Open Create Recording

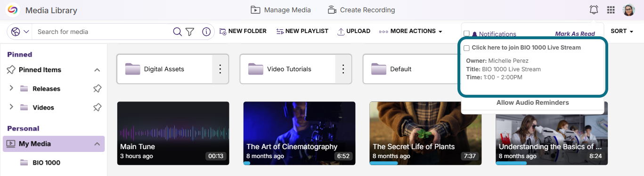(x=361, y=10)
